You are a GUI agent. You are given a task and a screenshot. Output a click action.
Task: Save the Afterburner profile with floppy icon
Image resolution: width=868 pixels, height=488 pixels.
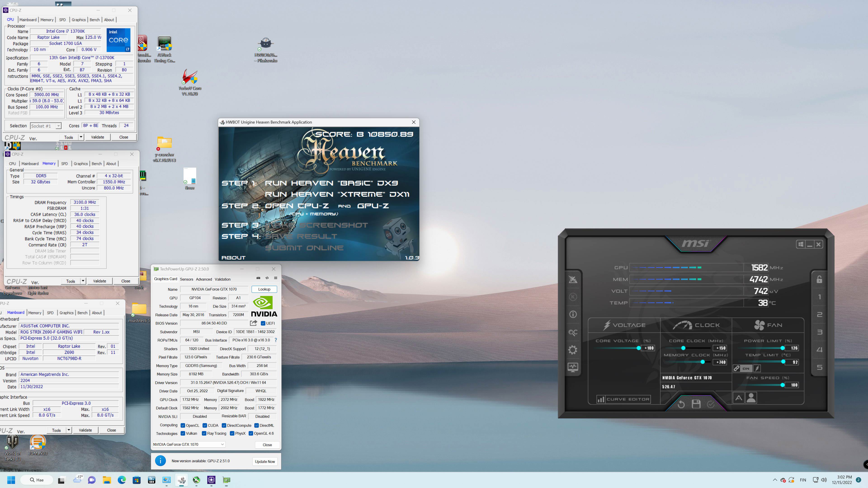pyautogui.click(x=696, y=404)
